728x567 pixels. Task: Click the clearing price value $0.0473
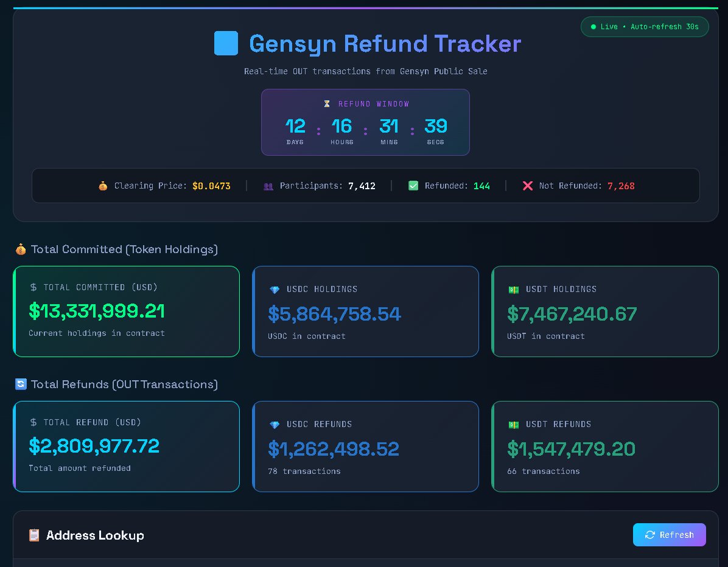211,186
